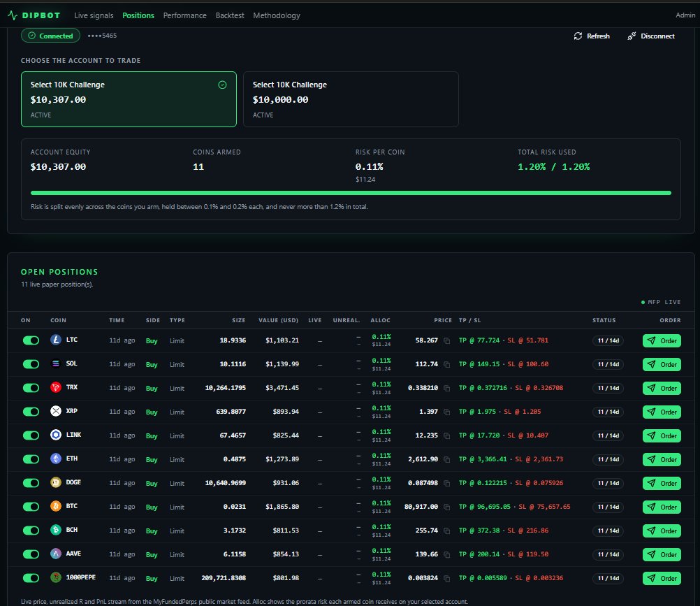Copy the AAVE price 139.66
Viewport: 700px width, 606px height.
click(x=447, y=555)
